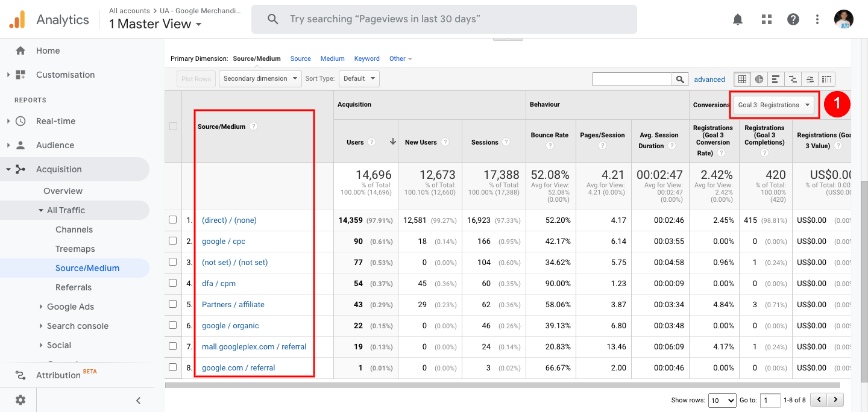This screenshot has width=868, height=412.
Task: Click the notifications bell icon
Action: coord(738,19)
